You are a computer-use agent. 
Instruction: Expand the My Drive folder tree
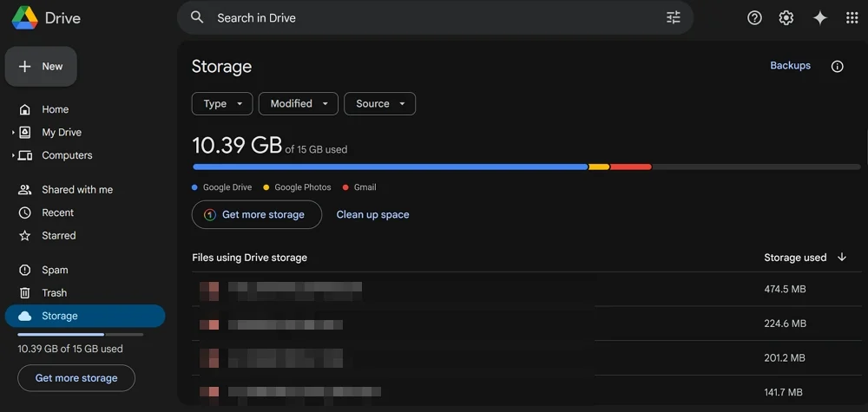click(x=13, y=133)
